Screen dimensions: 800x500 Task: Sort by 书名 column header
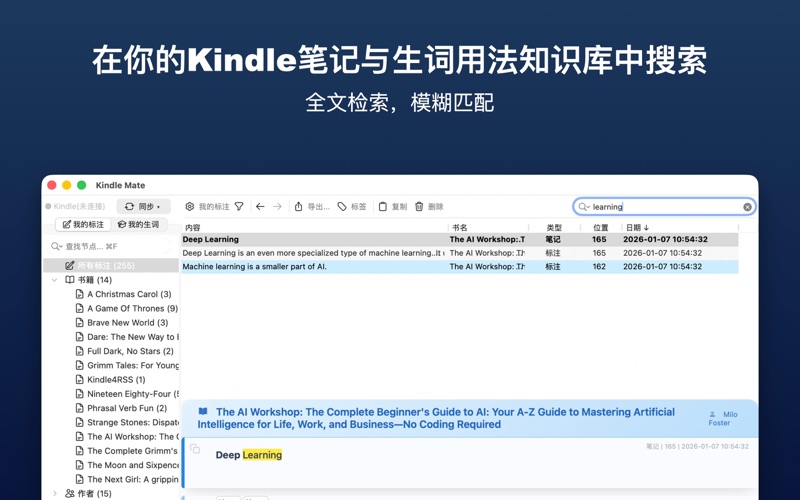[x=460, y=228]
